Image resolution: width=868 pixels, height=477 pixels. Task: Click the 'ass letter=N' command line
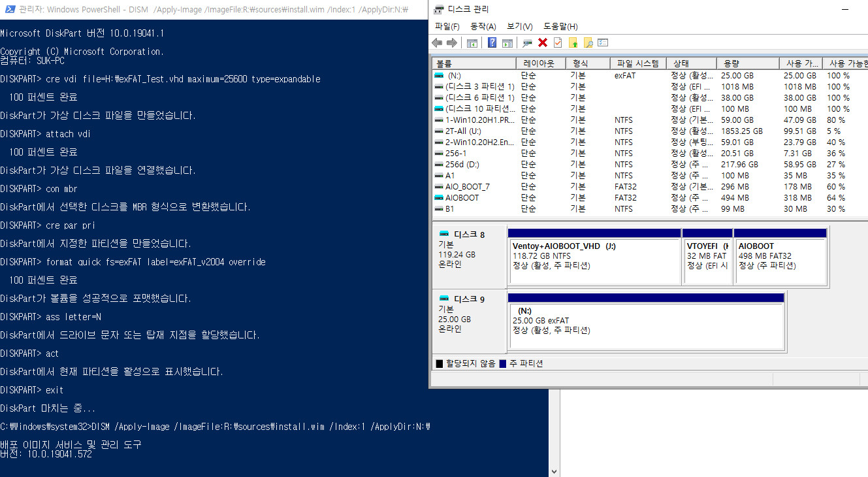click(x=73, y=316)
